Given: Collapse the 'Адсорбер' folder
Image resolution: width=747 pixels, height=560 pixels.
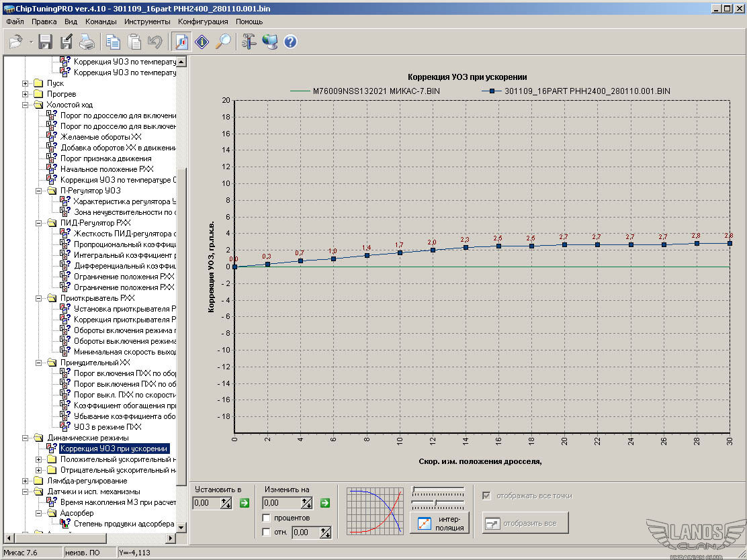Looking at the screenshot, I should tap(38, 513).
